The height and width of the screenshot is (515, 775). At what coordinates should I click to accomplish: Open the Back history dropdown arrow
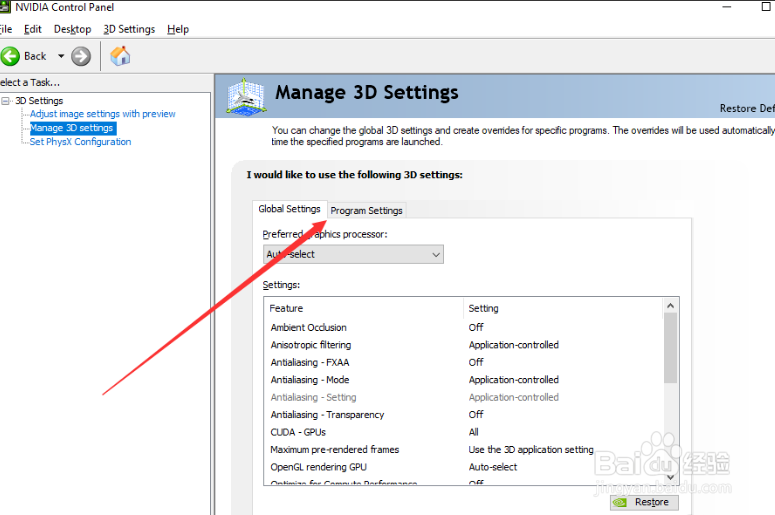(61, 56)
